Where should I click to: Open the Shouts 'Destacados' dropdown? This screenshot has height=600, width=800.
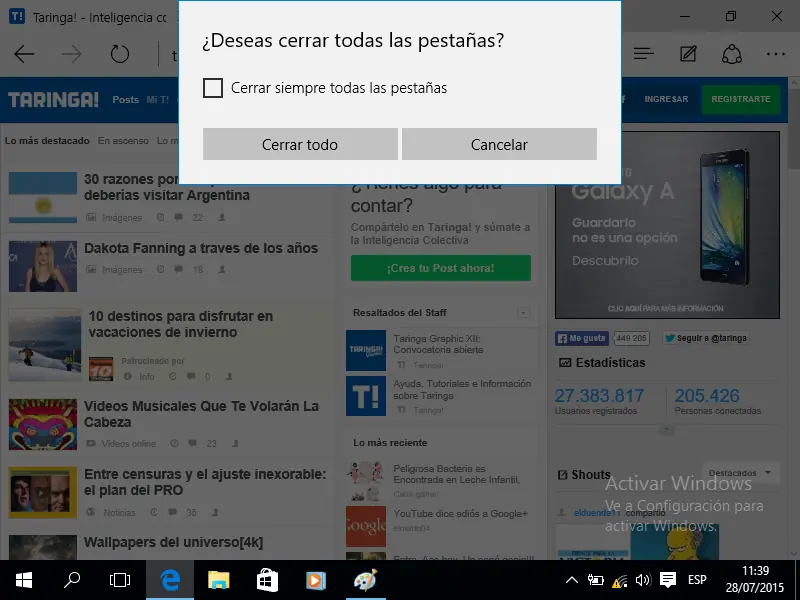(x=740, y=473)
